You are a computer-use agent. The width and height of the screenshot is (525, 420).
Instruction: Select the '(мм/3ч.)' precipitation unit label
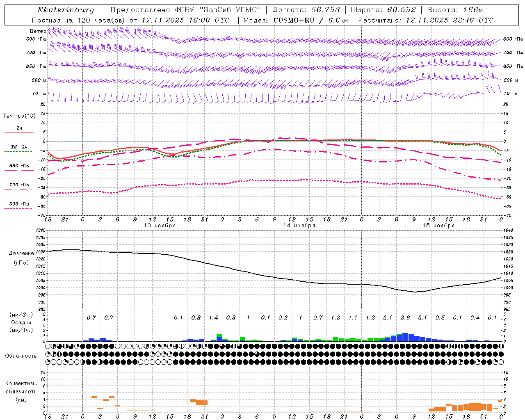21,315
